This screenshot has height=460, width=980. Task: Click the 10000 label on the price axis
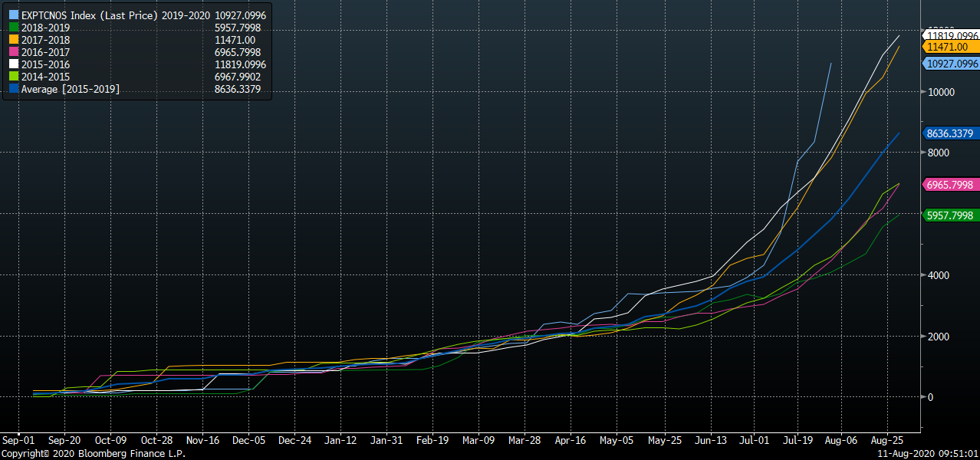940,92
